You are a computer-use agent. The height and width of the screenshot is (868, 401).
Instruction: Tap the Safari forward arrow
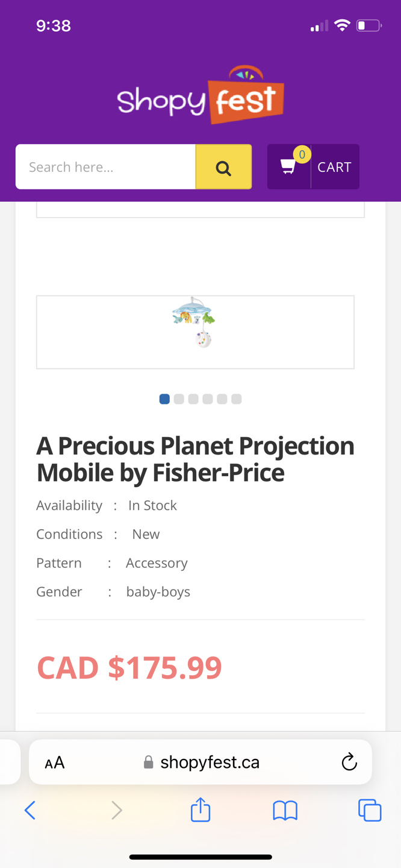pos(117,810)
